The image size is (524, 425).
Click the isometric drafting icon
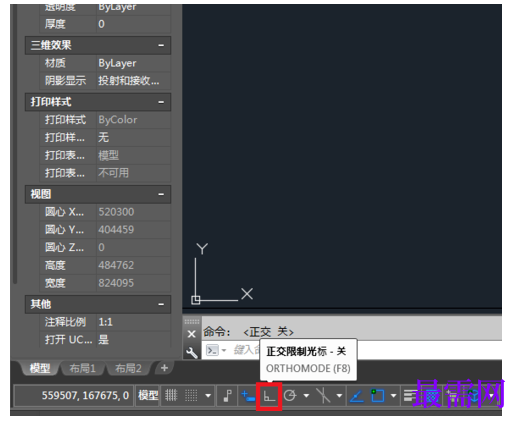coord(323,396)
